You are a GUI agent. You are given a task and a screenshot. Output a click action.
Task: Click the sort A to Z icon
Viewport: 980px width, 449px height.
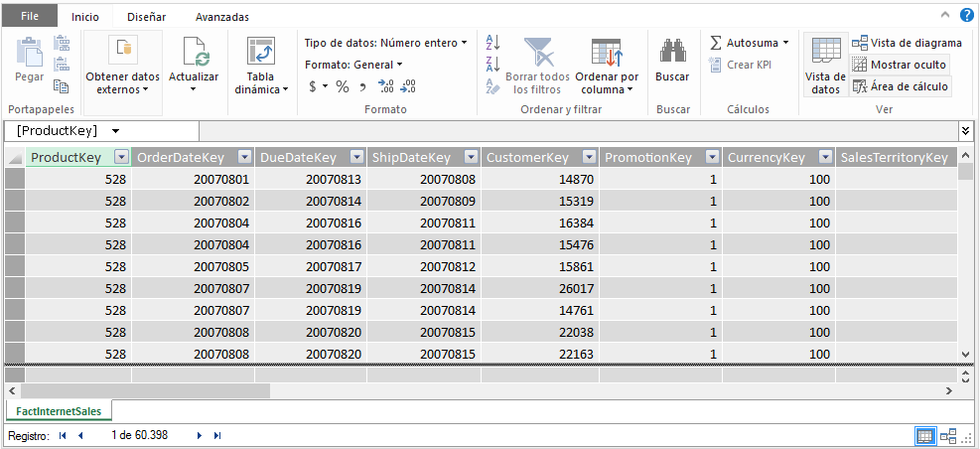point(492,43)
